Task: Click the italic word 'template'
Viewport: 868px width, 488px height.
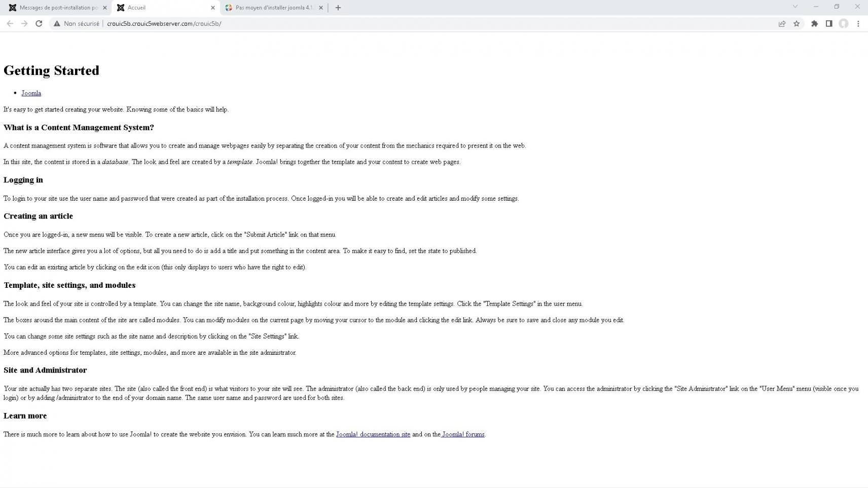Action: pyautogui.click(x=240, y=162)
